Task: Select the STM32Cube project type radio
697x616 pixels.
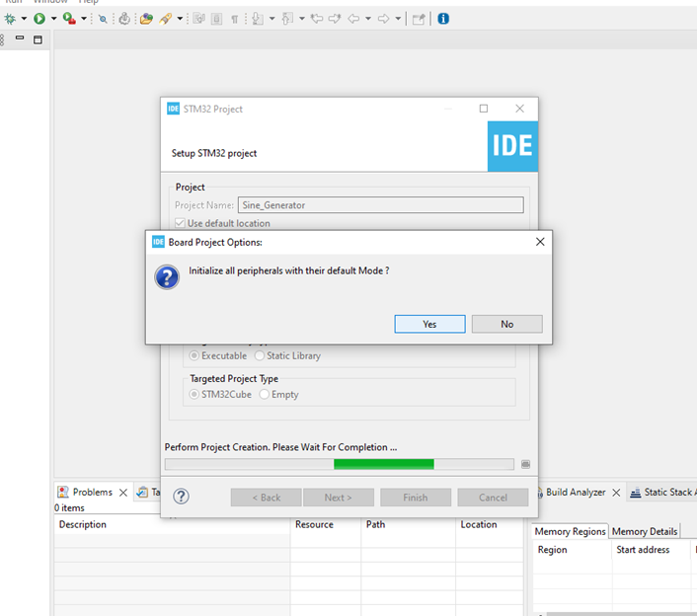Action: click(x=194, y=394)
